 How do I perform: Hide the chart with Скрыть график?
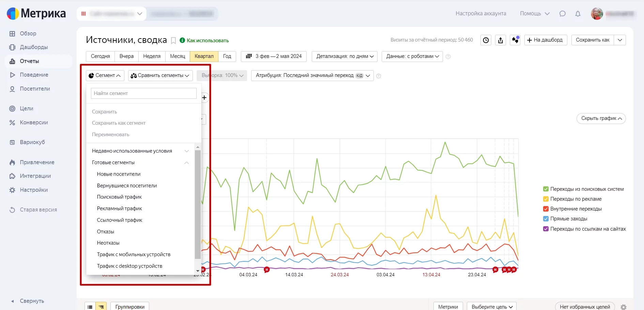601,118
